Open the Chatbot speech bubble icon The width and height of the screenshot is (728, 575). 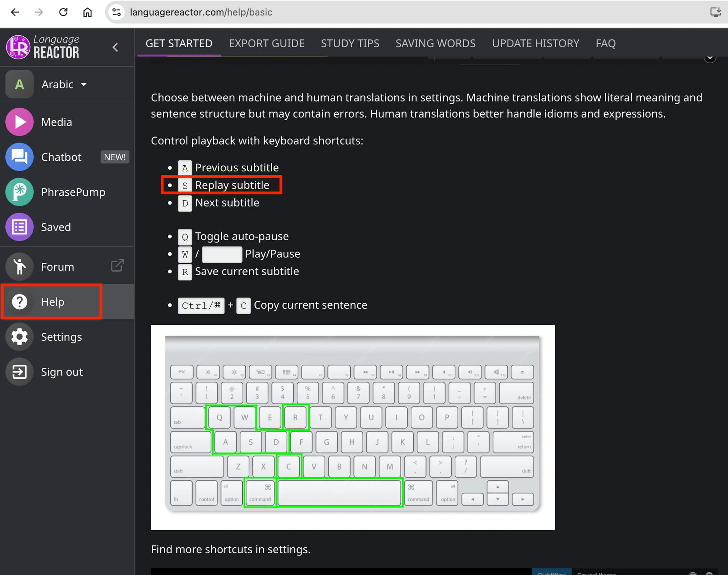tap(19, 157)
